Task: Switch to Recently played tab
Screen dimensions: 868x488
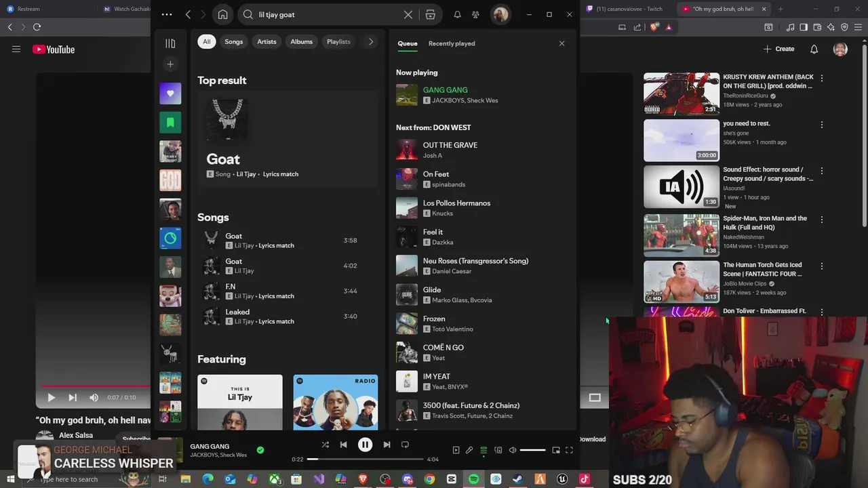Action: [452, 43]
